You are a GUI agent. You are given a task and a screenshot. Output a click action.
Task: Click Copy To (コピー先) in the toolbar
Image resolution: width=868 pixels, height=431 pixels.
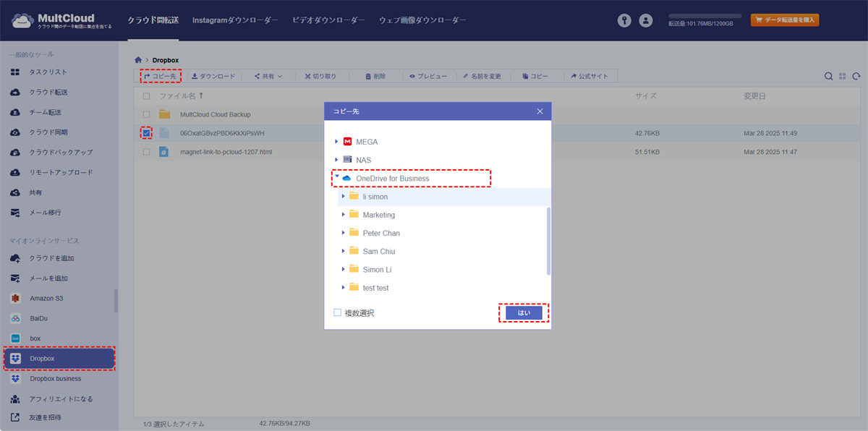[161, 76]
